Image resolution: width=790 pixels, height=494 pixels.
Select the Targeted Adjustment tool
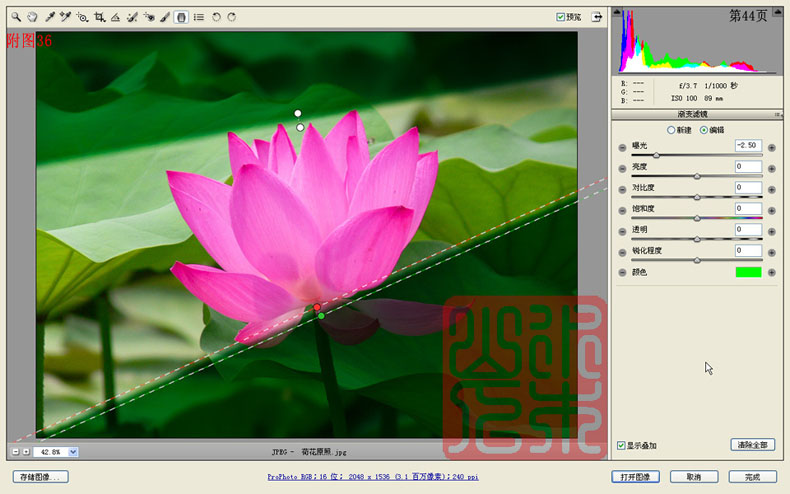82,17
